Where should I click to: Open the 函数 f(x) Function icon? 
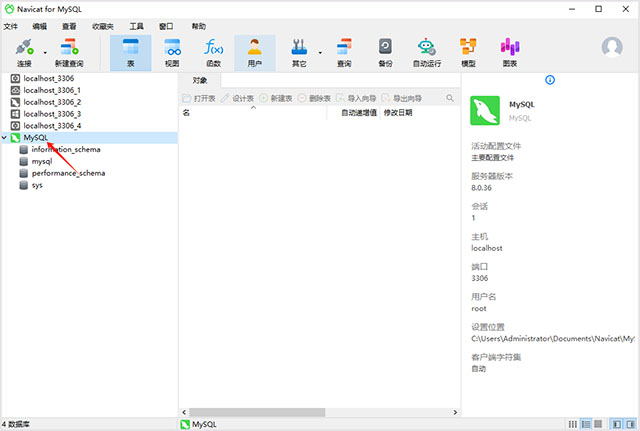213,52
